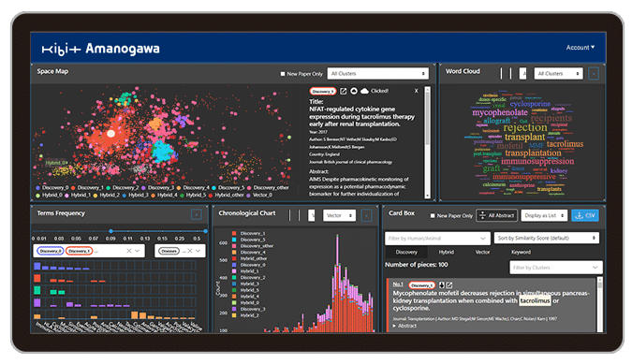Click the square icon in Chronological Chart header

(x=366, y=215)
